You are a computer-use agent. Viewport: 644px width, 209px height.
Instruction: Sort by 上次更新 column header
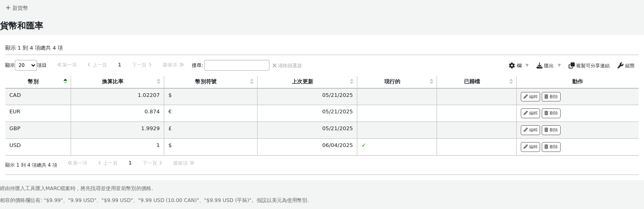pos(307,82)
